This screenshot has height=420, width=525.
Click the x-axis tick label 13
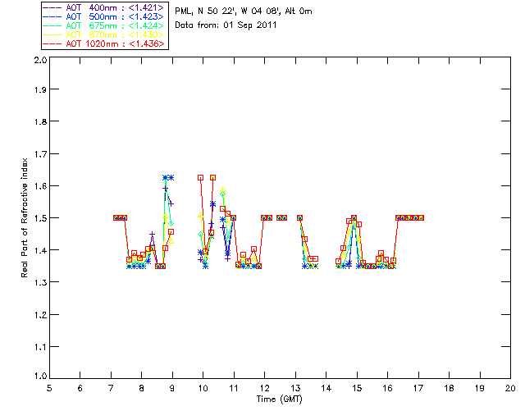click(295, 388)
